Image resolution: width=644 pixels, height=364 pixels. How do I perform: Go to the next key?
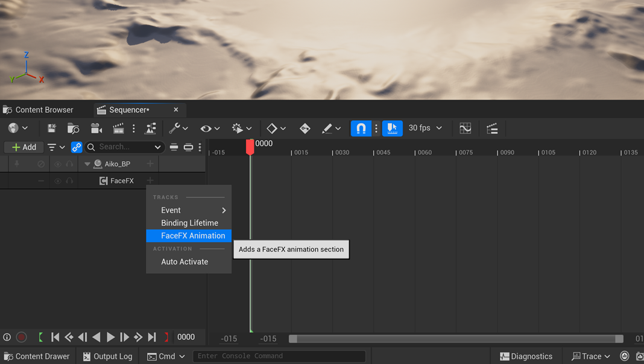tap(138, 337)
